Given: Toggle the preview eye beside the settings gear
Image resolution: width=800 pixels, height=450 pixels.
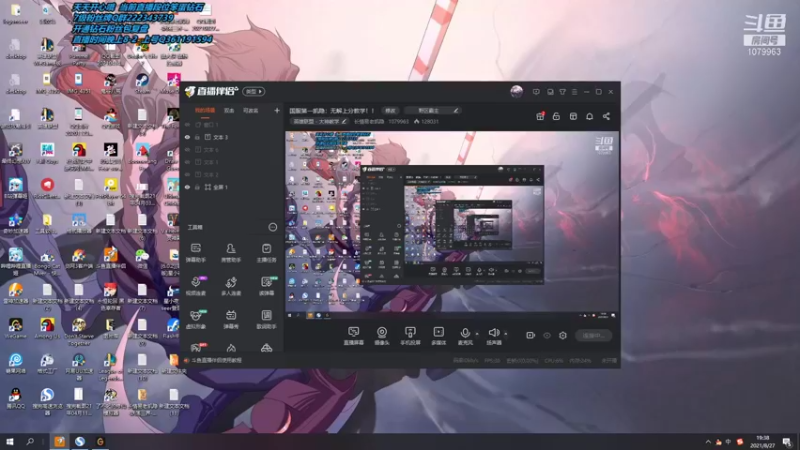Looking at the screenshot, I should click(547, 335).
